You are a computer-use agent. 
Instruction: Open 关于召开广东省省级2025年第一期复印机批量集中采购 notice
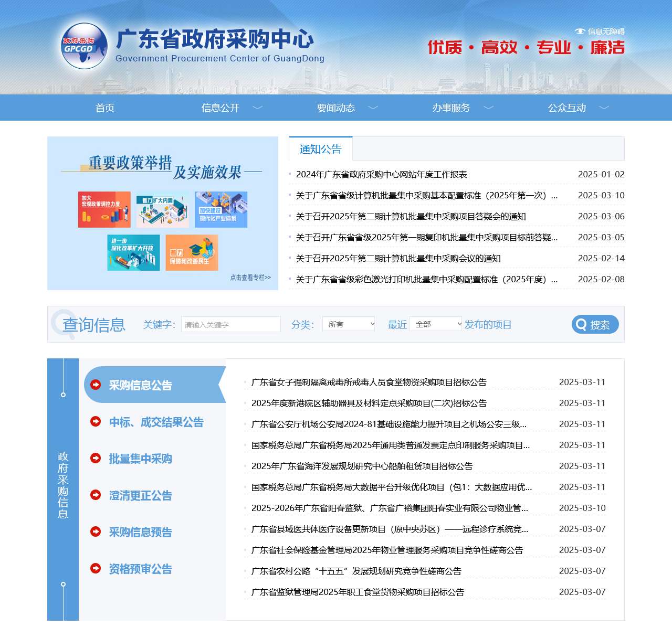(x=427, y=237)
